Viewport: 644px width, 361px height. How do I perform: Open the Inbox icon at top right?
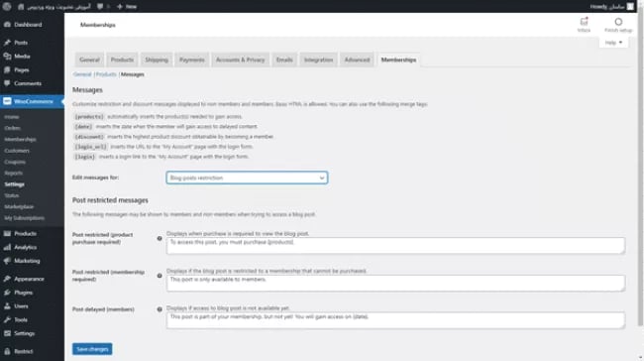click(584, 22)
